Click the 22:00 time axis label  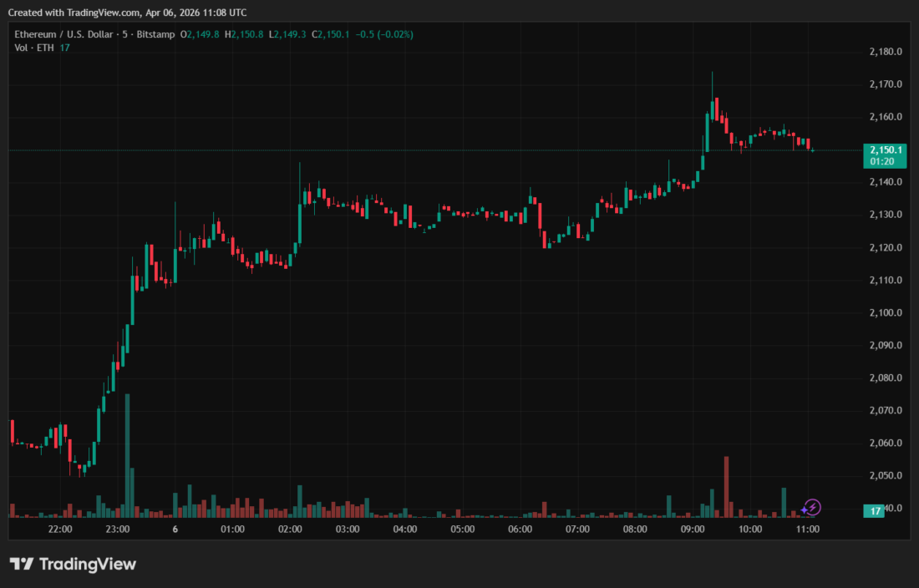pyautogui.click(x=60, y=530)
